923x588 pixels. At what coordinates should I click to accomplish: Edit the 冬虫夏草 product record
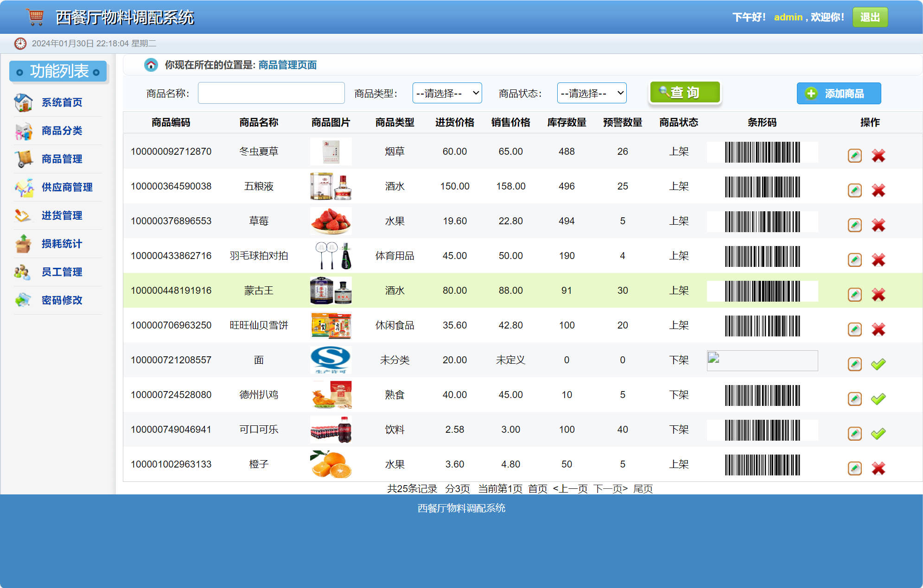pyautogui.click(x=854, y=156)
